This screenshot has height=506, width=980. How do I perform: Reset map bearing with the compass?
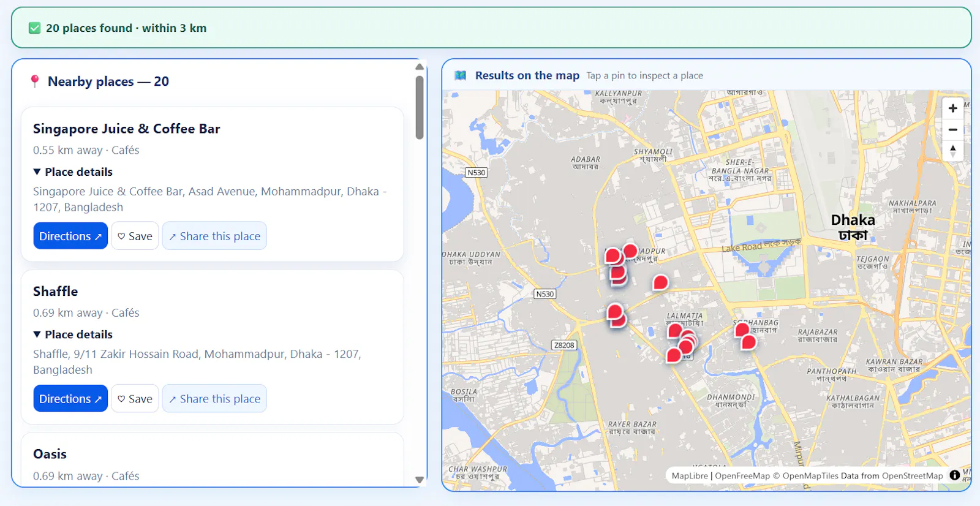tap(952, 151)
